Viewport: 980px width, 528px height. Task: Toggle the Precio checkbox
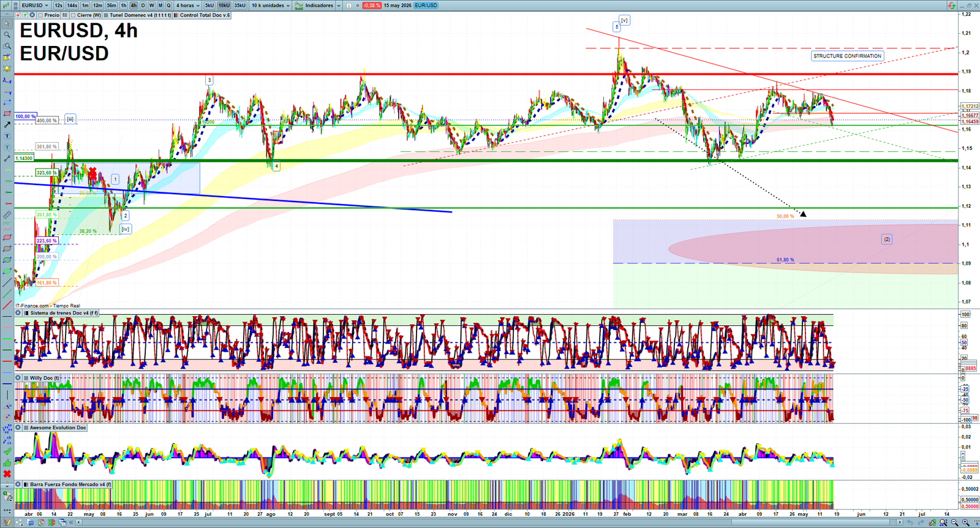(x=40, y=15)
